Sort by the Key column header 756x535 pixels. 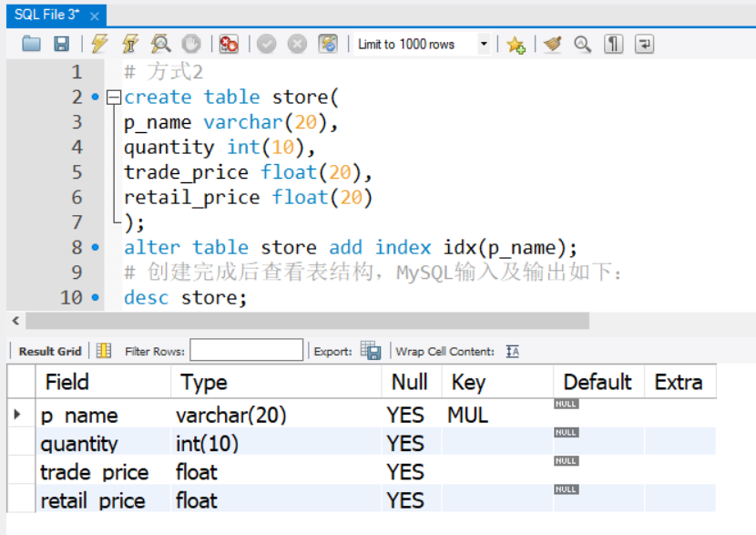(497, 382)
